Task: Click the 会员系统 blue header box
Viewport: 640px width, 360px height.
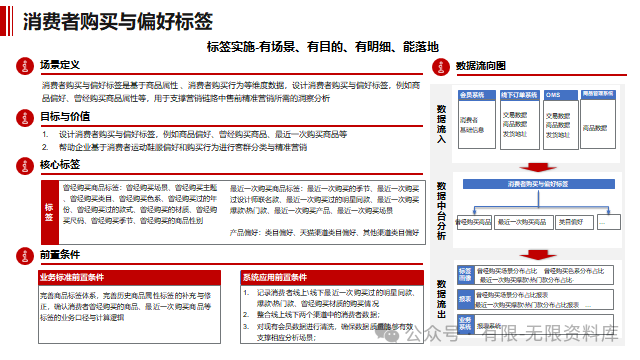Action: [x=477, y=95]
